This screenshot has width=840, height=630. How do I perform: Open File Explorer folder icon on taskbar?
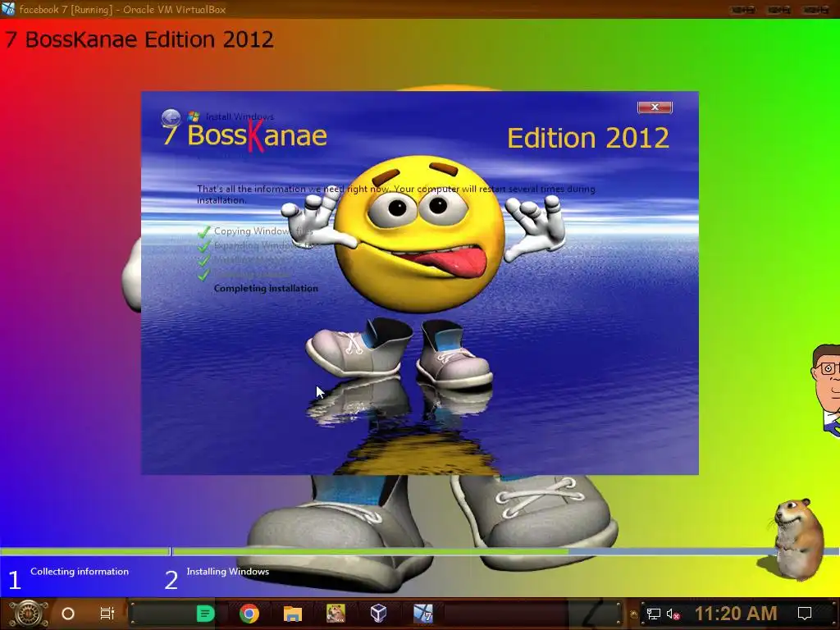[x=293, y=614]
